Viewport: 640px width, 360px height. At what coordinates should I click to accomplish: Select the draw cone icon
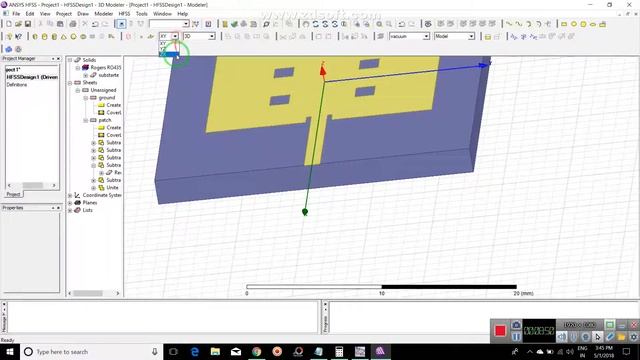tap(64, 37)
